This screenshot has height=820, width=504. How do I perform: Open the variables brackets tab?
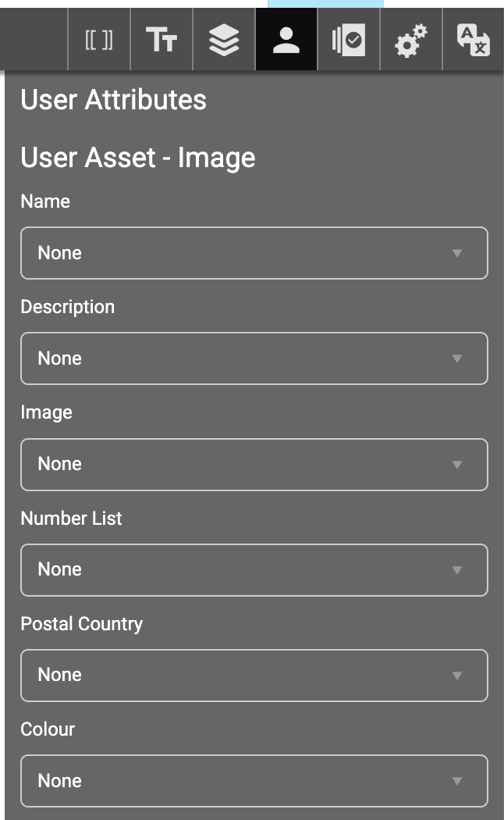(99, 41)
